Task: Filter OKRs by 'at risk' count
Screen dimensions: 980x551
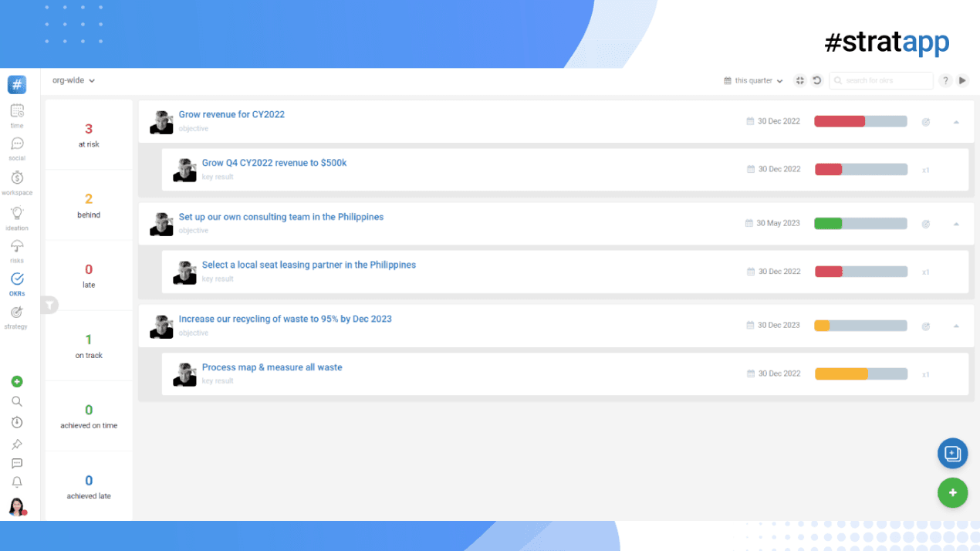Action: pos(89,134)
